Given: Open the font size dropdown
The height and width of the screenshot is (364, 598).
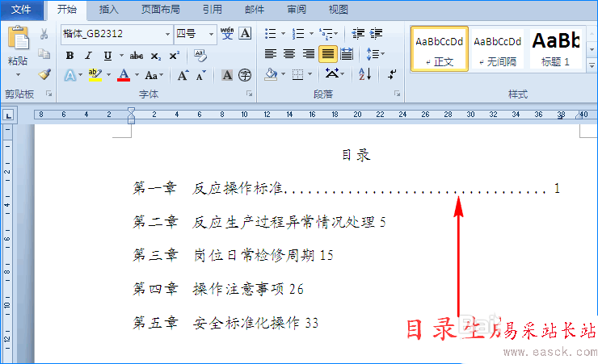Looking at the screenshot, I should (x=211, y=34).
